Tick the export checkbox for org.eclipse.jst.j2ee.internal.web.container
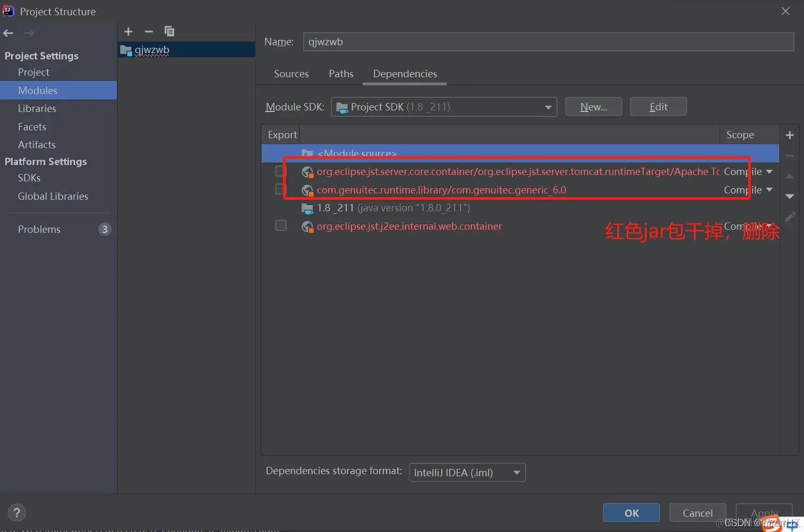The width and height of the screenshot is (804, 532). 281,226
